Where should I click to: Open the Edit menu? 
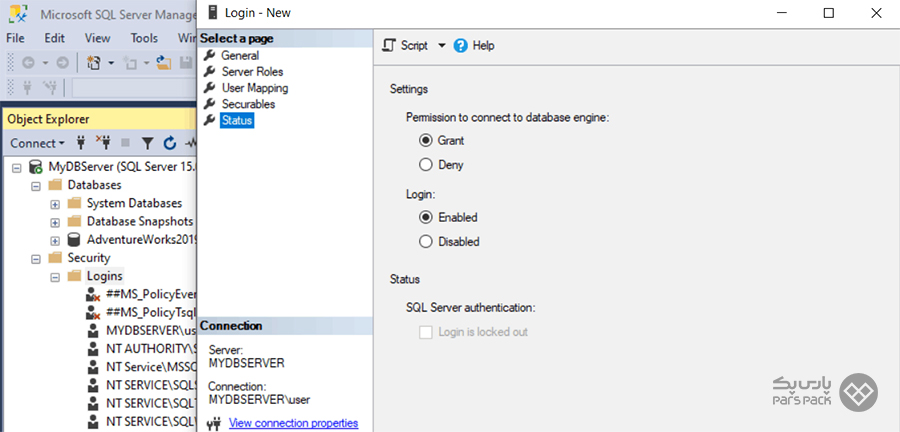pyautogui.click(x=55, y=38)
